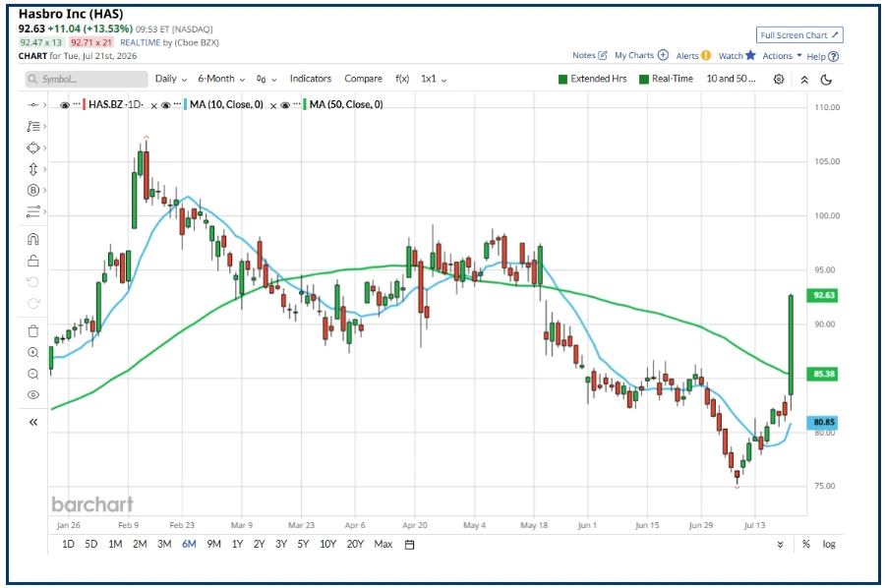Click the Full Screen Chart button
885x588 pixels.
799,35
